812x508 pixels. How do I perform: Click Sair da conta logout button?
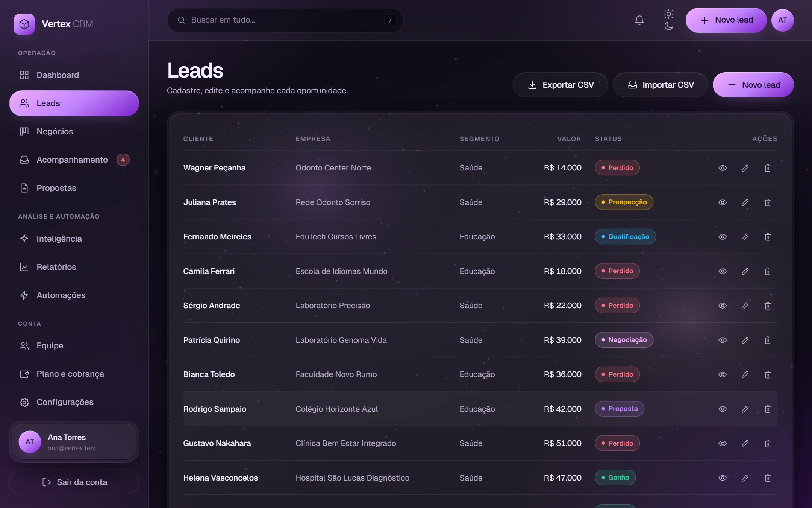pyautogui.click(x=74, y=482)
